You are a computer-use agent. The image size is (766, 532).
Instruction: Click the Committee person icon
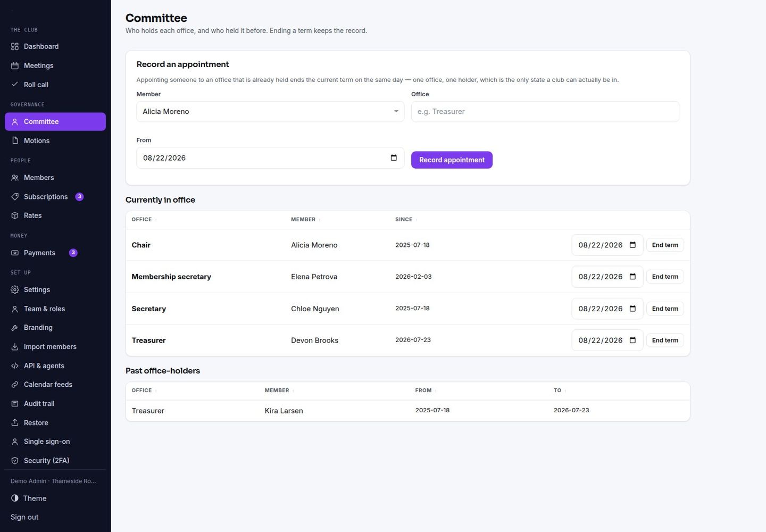coord(15,122)
